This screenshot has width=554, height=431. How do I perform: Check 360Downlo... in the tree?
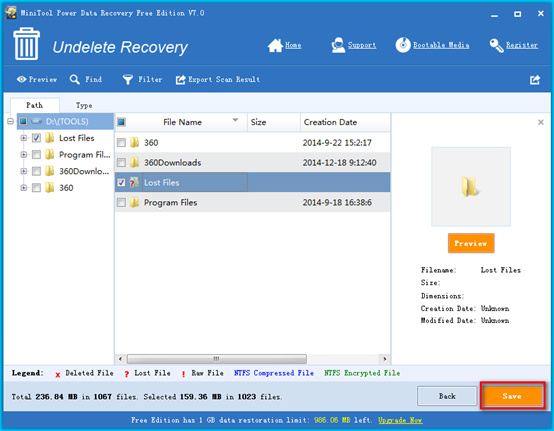(36, 171)
